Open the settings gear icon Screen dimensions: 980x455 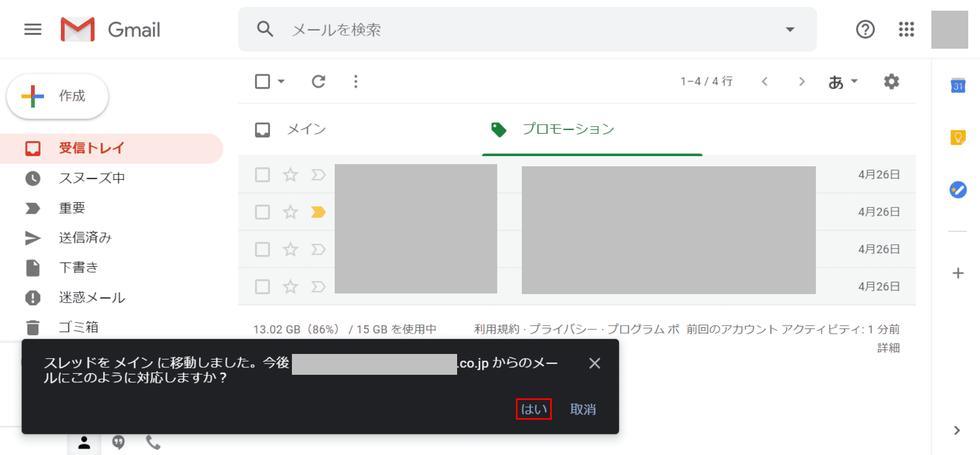(x=891, y=81)
